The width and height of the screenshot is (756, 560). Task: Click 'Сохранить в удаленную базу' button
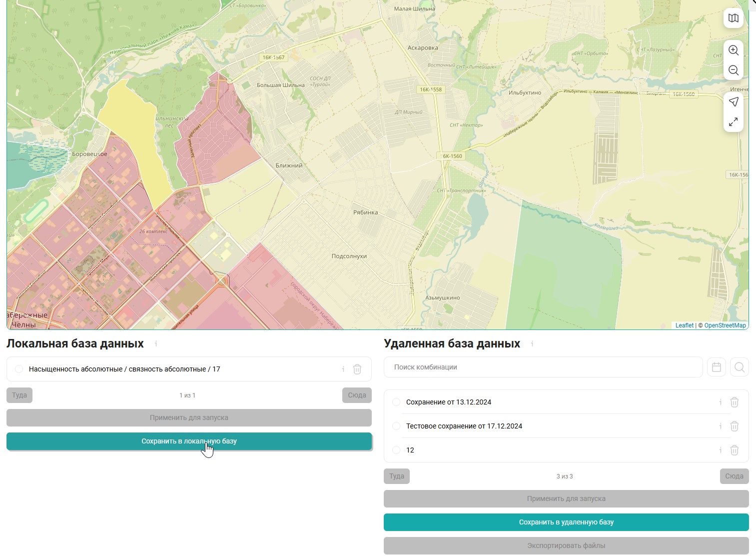[566, 522]
